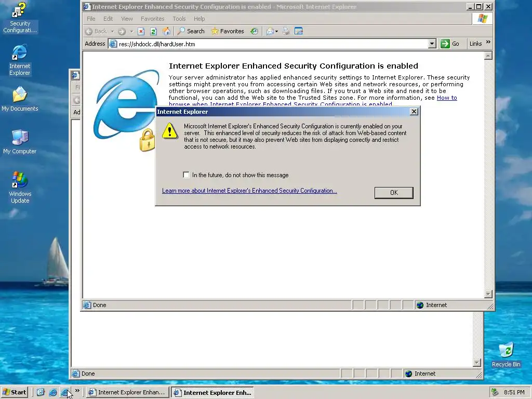Click the page icon in the address bar
532x399 pixels.
[x=113, y=44]
